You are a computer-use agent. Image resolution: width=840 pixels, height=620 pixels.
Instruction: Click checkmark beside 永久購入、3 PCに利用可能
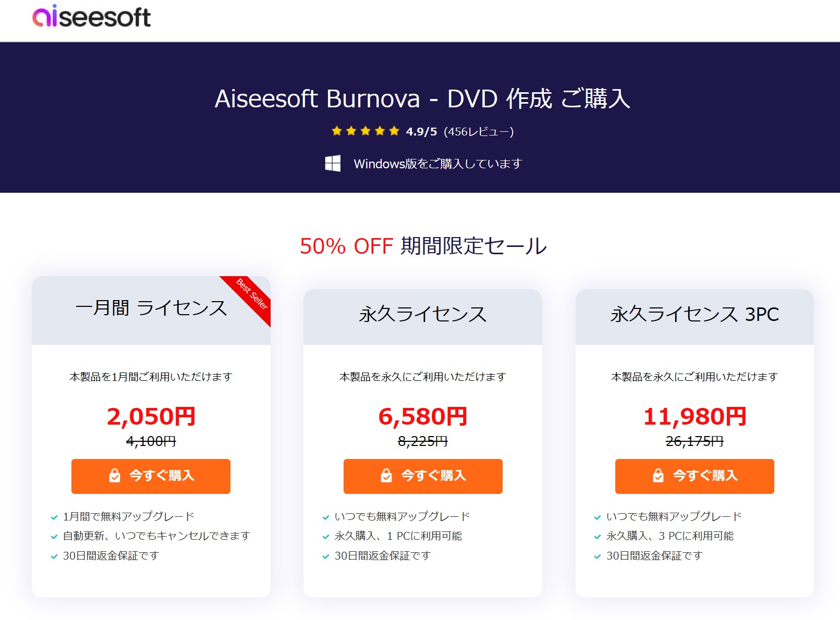(x=598, y=537)
